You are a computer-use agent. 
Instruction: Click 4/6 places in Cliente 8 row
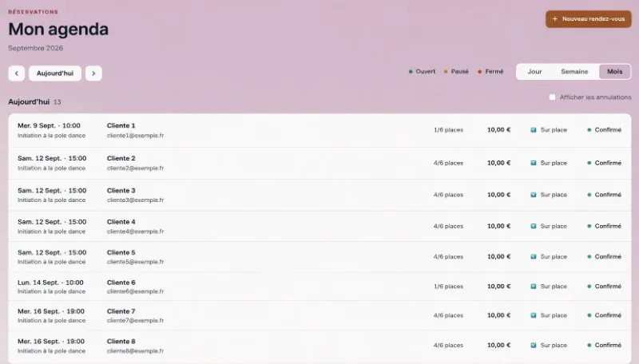(448, 345)
